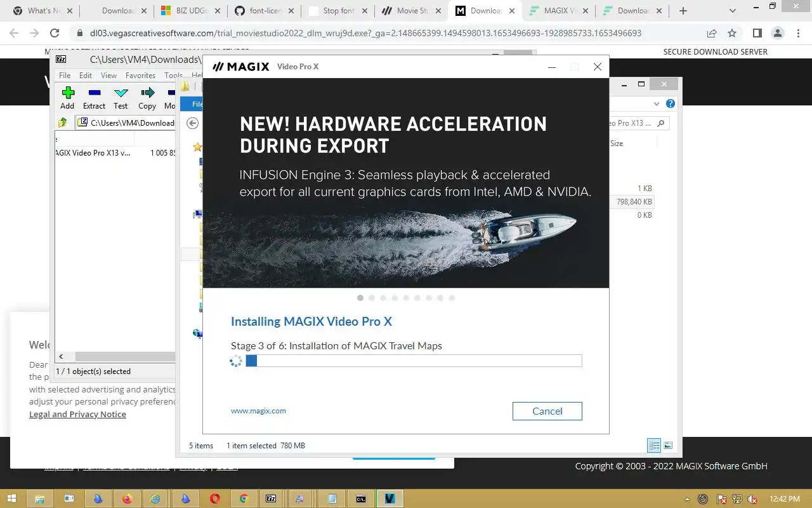Click the Explorer back arrow button

tap(193, 123)
